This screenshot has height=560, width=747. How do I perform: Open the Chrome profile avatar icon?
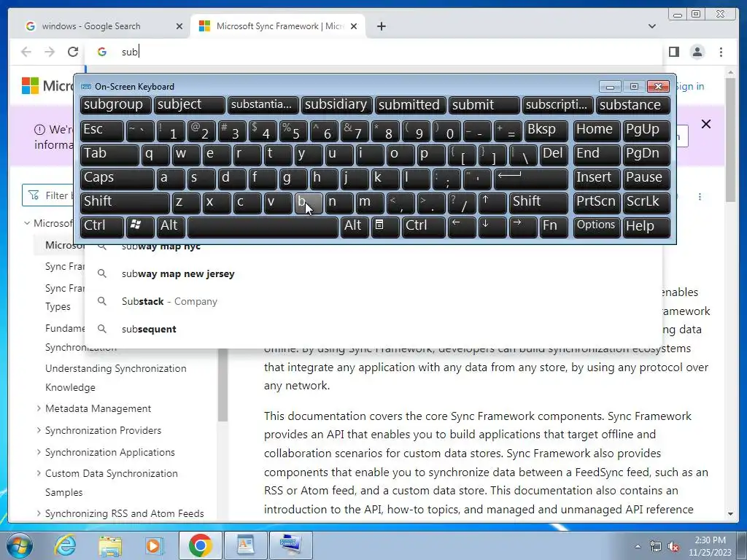(697, 52)
